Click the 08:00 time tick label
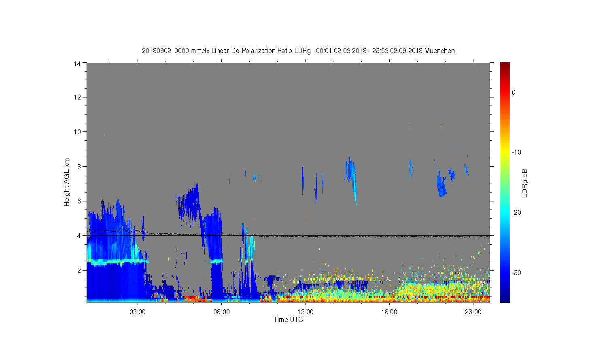This screenshot has height=364, width=607. click(x=222, y=312)
